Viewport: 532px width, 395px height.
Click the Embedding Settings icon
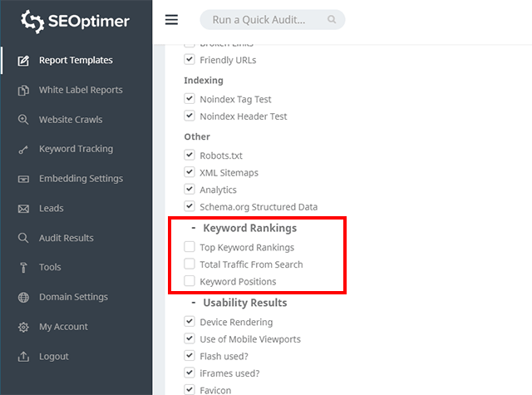tap(23, 179)
